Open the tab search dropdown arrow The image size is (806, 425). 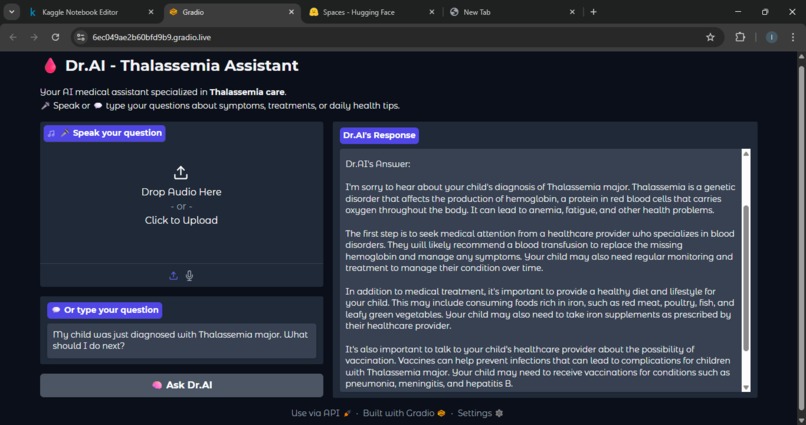[x=11, y=12]
